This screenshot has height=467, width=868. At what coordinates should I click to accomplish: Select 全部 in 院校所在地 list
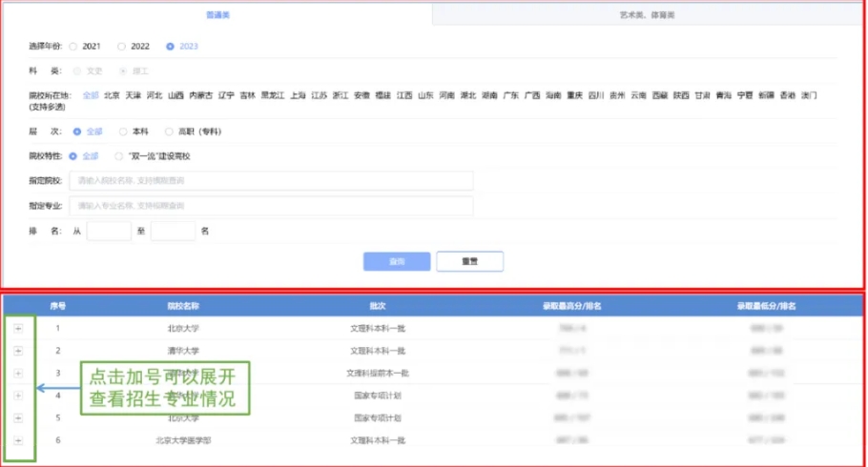(91, 95)
